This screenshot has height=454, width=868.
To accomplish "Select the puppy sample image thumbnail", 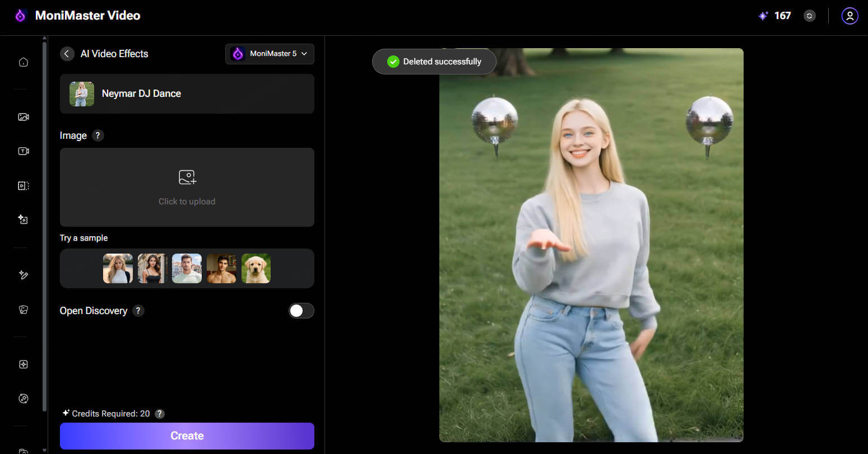I will pyautogui.click(x=256, y=268).
